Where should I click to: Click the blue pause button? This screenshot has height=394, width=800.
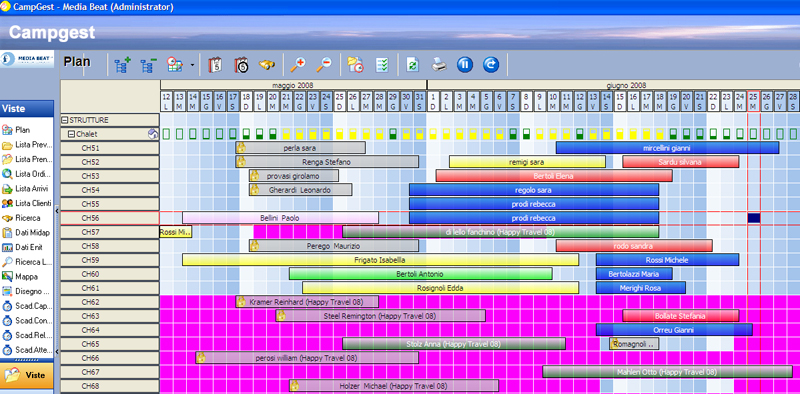click(465, 64)
